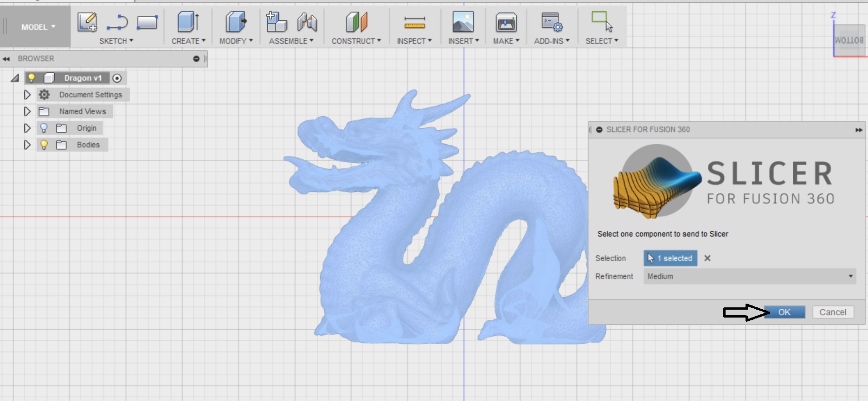The height and width of the screenshot is (401, 868).
Task: Click the Extrude icon above CREATE
Action: coord(188,22)
